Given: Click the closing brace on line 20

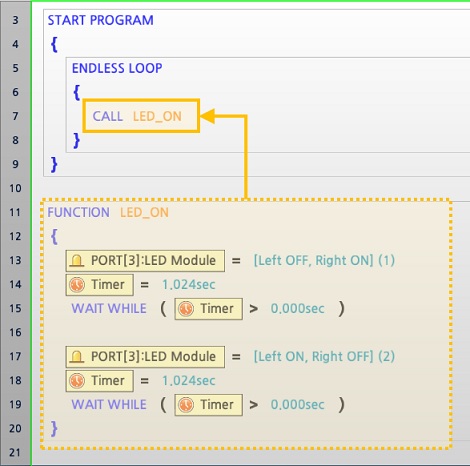Looking at the screenshot, I should [54, 428].
